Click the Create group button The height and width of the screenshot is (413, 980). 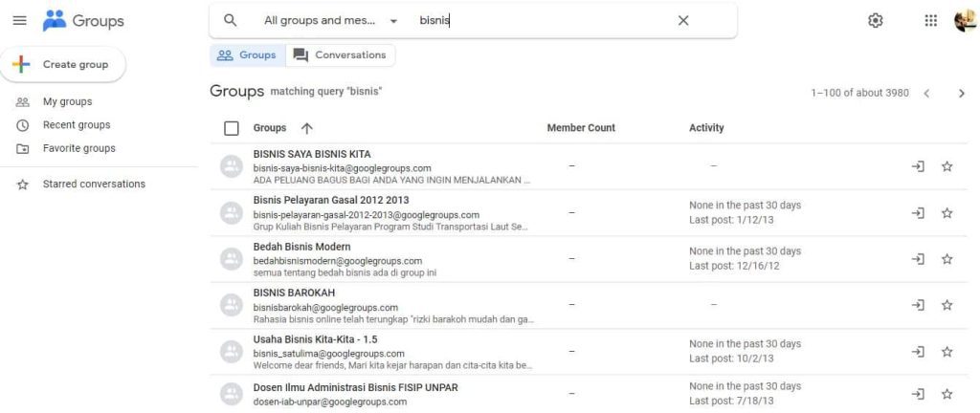pos(62,64)
